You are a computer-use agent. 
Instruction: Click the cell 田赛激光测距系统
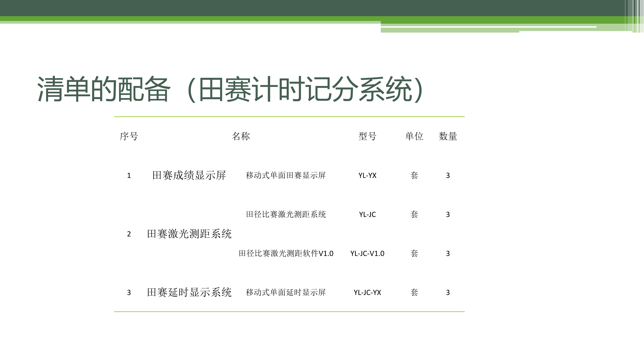(x=189, y=234)
